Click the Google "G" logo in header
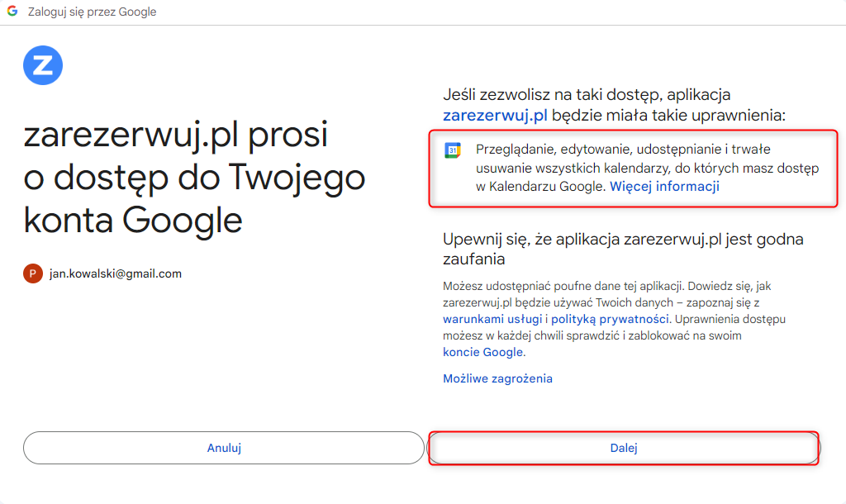 (12, 11)
